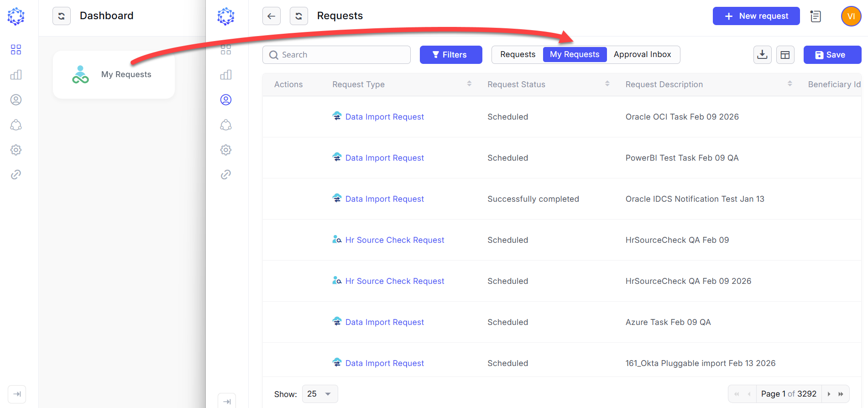Open first Hr Source Check Request link
Screen dimensions: 868x408
coord(394,240)
